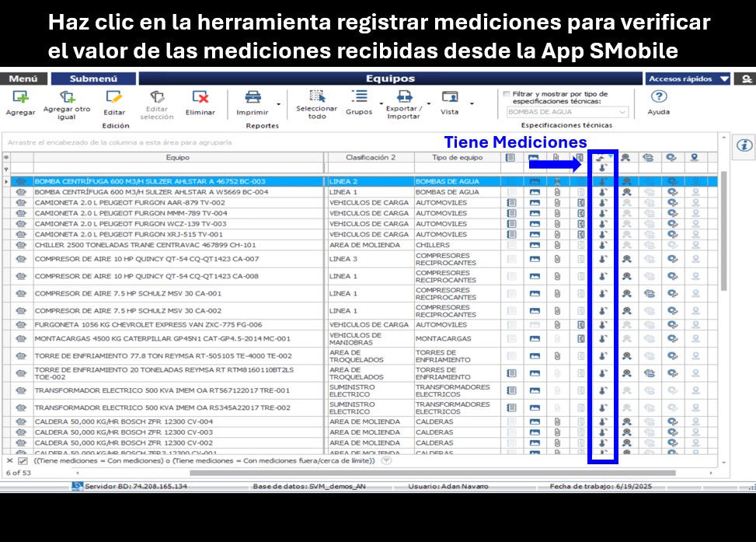The width and height of the screenshot is (756, 542).
Task: Click LINEA 3 cell of CA-007 row
Action: [x=371, y=259]
